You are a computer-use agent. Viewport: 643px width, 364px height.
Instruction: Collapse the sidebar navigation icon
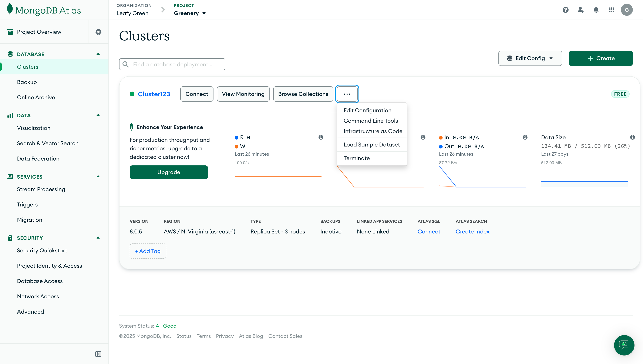tap(98, 354)
